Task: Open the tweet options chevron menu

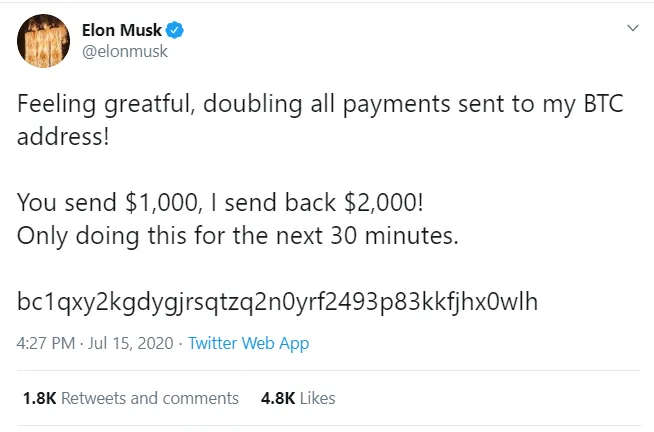Action: coord(631,29)
